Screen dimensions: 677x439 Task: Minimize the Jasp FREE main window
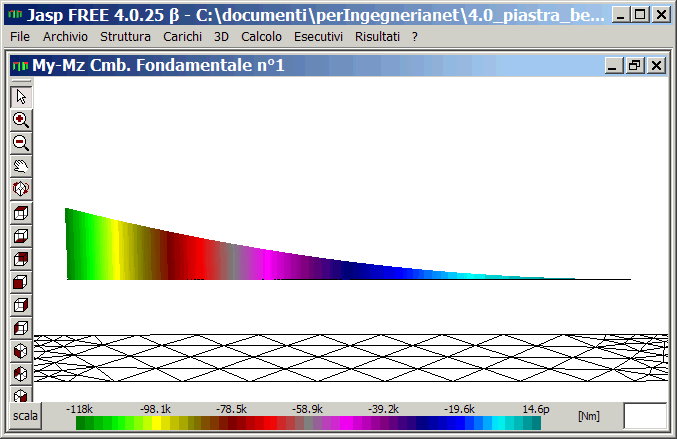(620, 15)
